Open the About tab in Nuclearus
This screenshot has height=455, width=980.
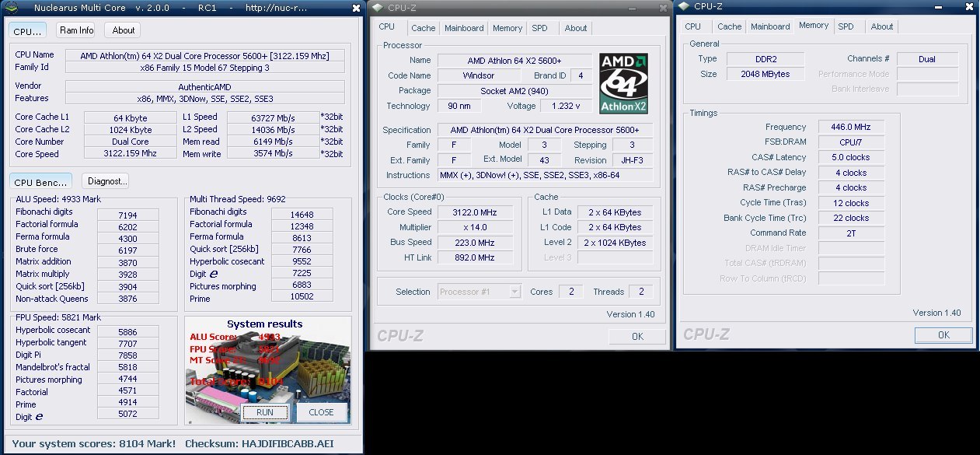pos(124,30)
